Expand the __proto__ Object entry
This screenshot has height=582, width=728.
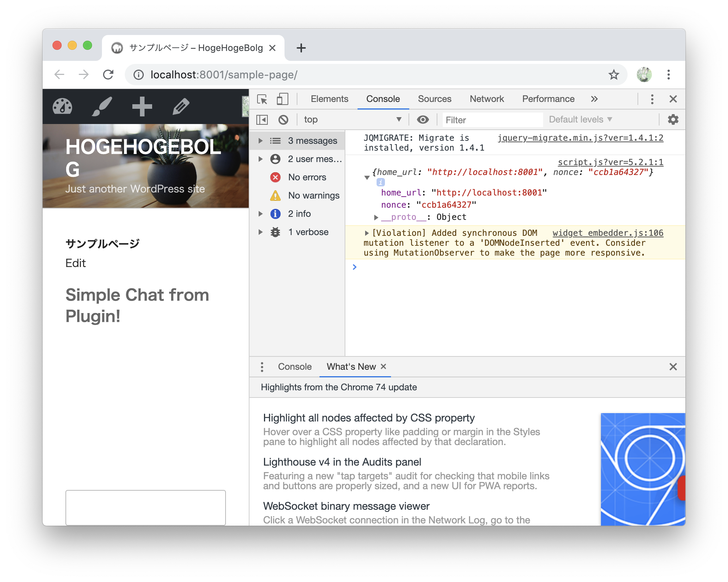tap(377, 217)
